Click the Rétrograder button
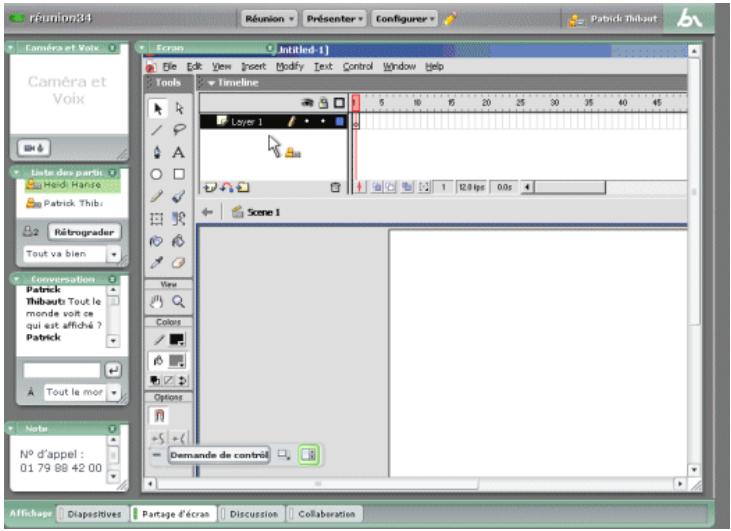 click(x=84, y=232)
